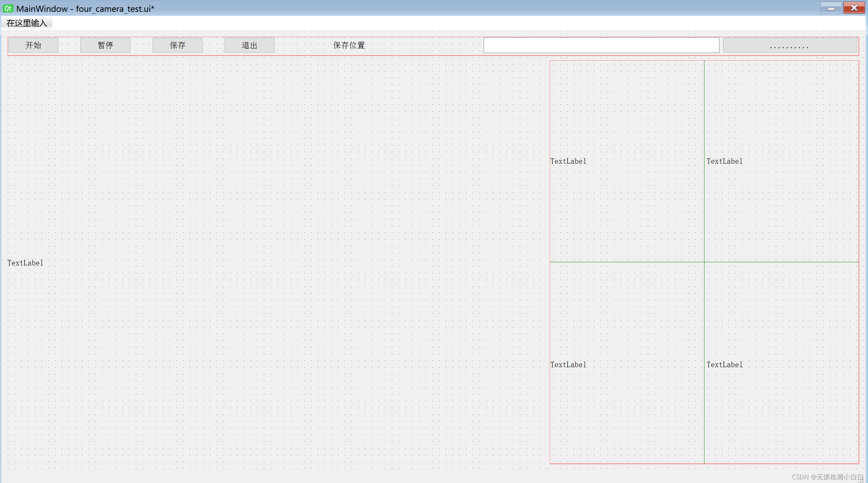Open the 在这里输入 menu placeholder
This screenshot has width=868, height=483.
(27, 23)
